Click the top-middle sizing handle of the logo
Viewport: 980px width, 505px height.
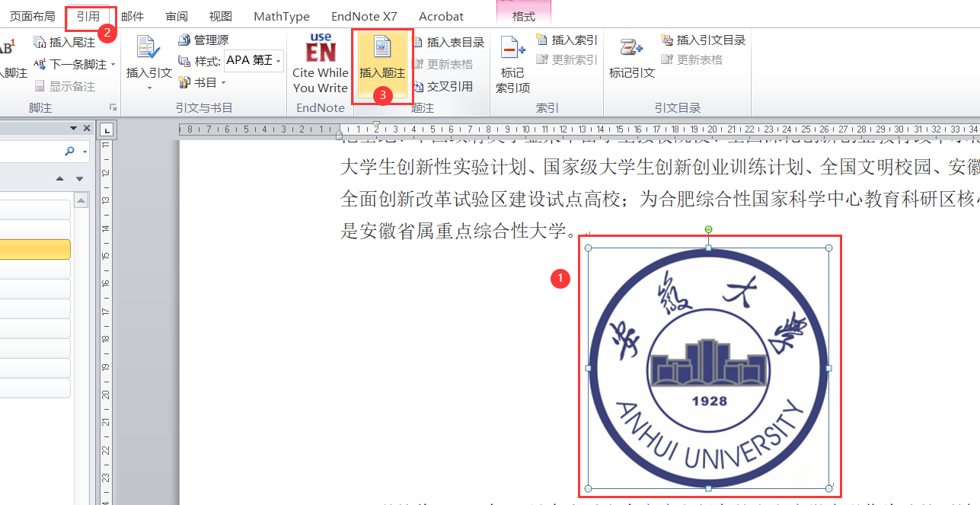[708, 248]
